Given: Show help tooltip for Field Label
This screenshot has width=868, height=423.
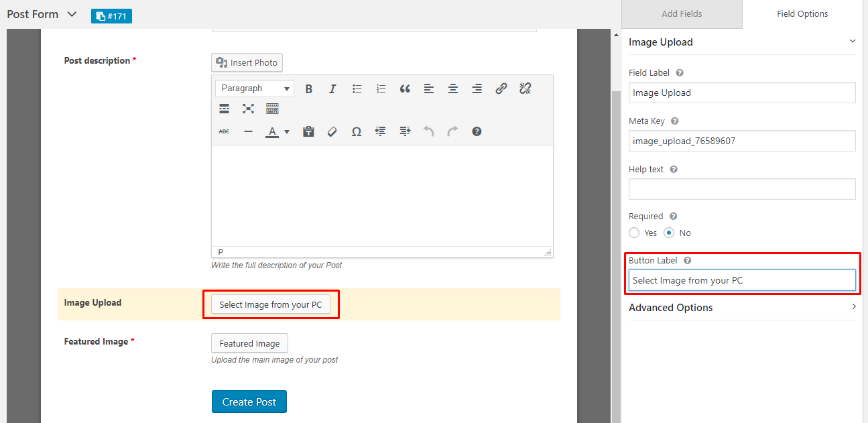Looking at the screenshot, I should 680,73.
